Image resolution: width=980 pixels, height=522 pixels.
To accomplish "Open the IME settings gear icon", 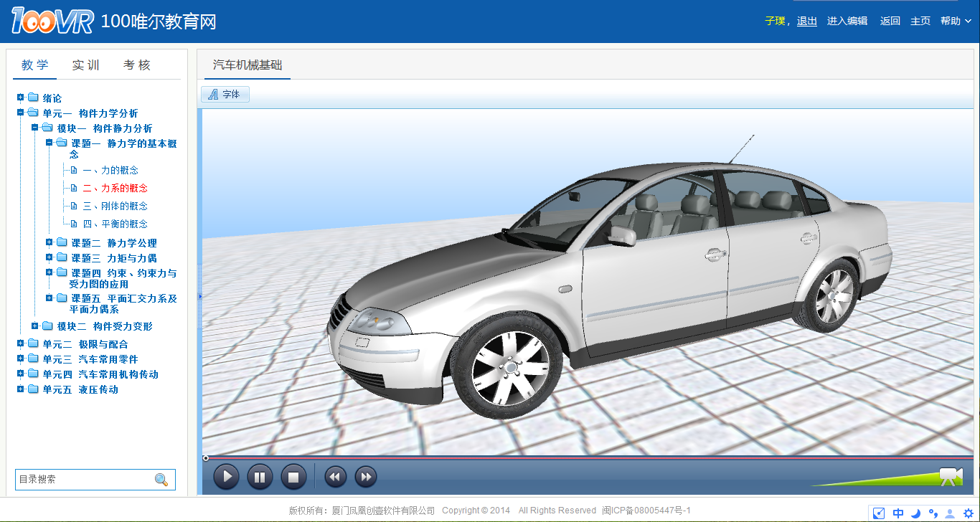I will click(x=968, y=513).
